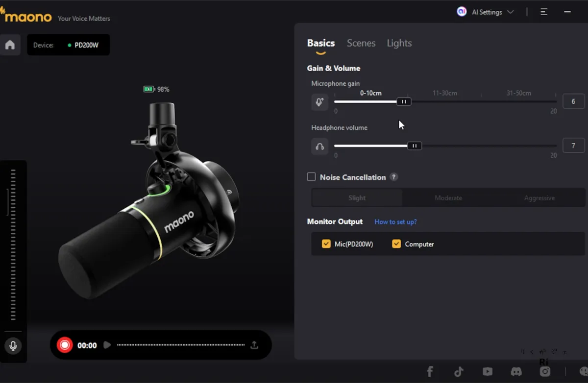Open the hamburger menu icon

pyautogui.click(x=544, y=12)
